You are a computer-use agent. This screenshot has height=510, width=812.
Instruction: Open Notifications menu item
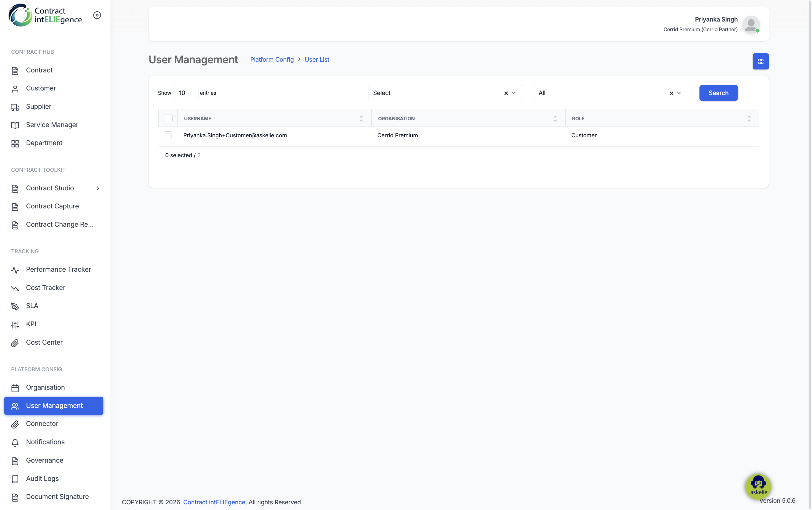(x=54, y=442)
